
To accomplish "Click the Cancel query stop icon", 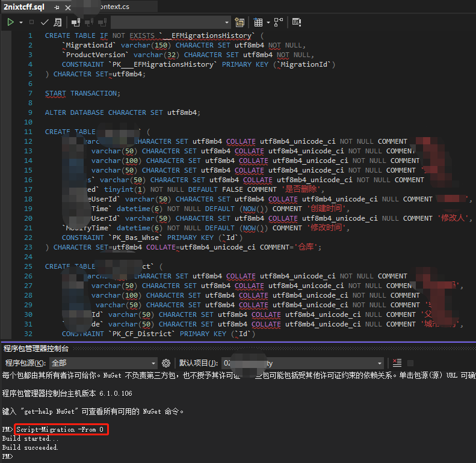I will [31, 22].
